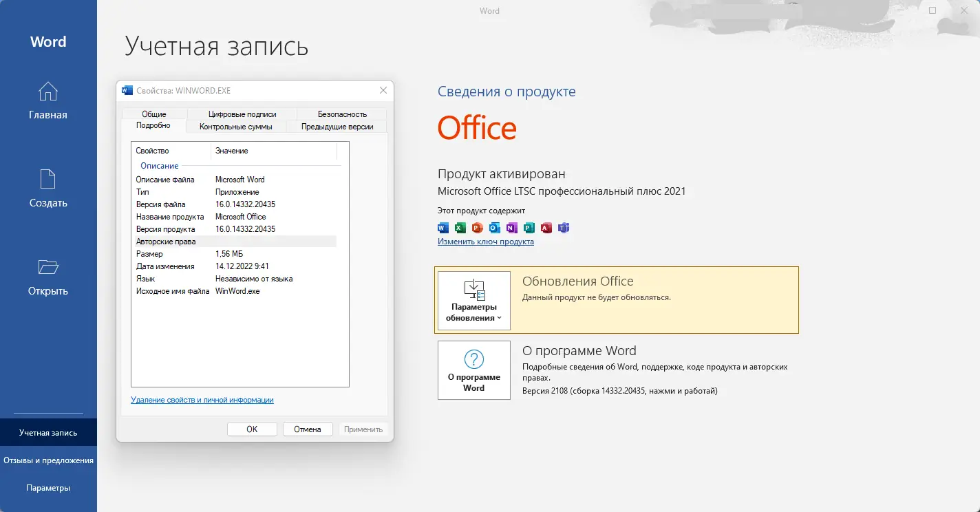Click the Outlook icon under product contents
This screenshot has width=980, height=512.
pyautogui.click(x=494, y=227)
